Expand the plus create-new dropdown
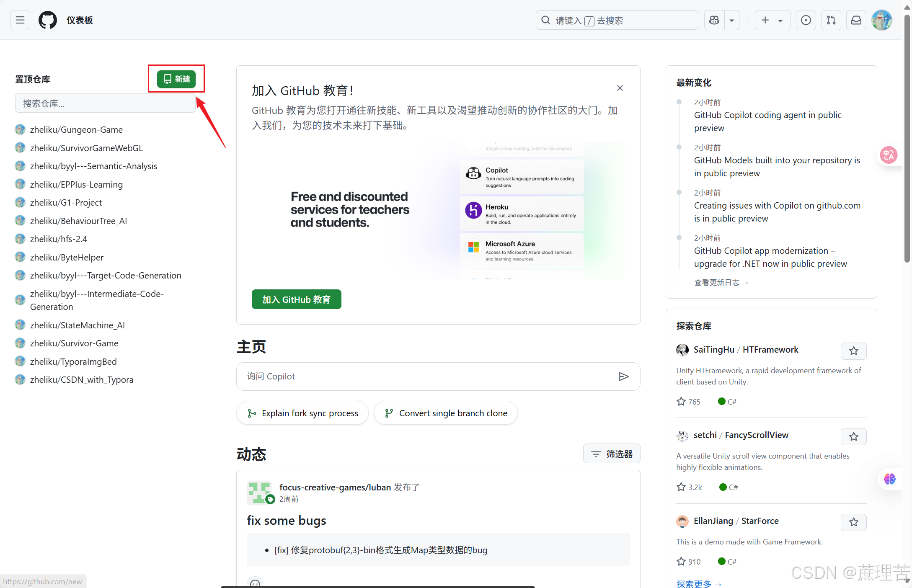The image size is (912, 588). [772, 20]
